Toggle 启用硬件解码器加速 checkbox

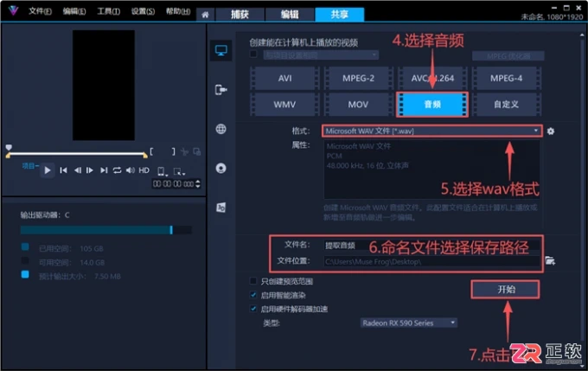click(253, 309)
